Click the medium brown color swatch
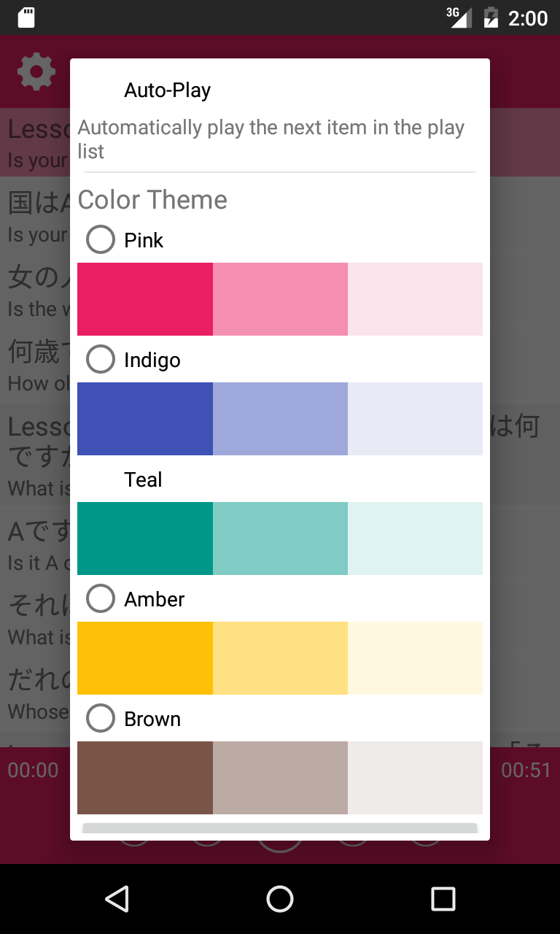Image resolution: width=560 pixels, height=934 pixels. pos(280,778)
